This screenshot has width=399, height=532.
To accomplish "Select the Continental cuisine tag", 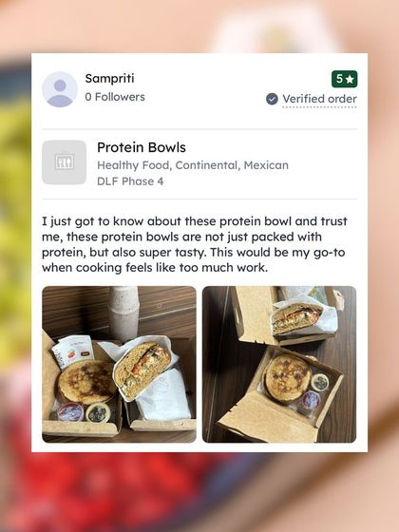I will pos(208,165).
